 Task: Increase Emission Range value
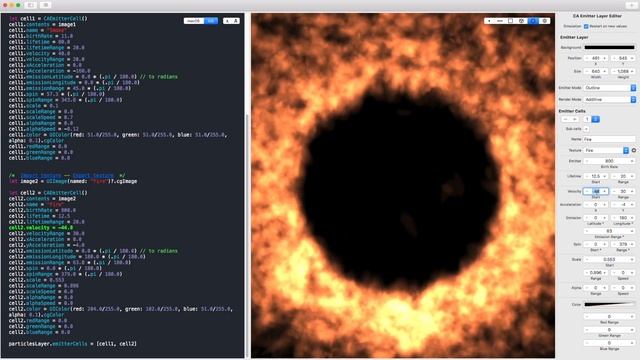click(632, 231)
